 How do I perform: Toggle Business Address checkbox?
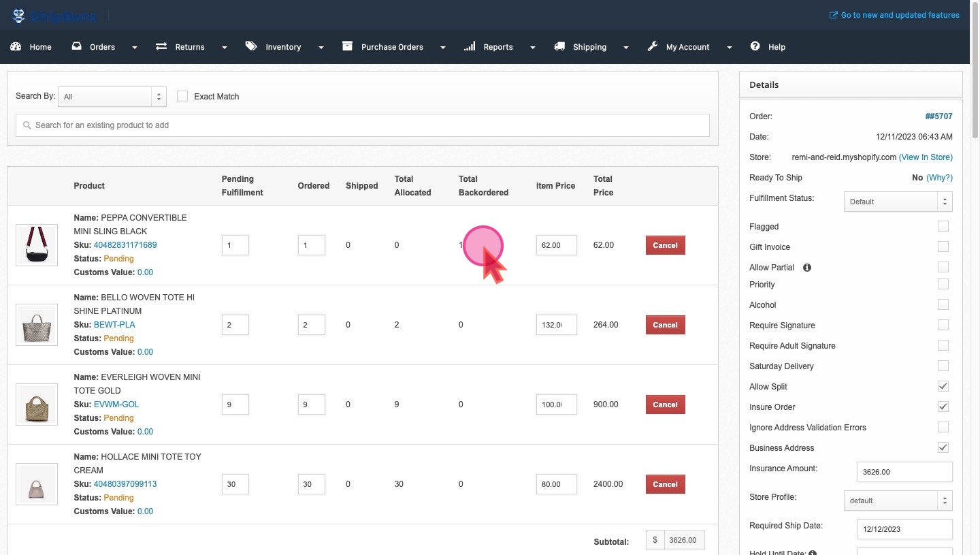pyautogui.click(x=943, y=447)
